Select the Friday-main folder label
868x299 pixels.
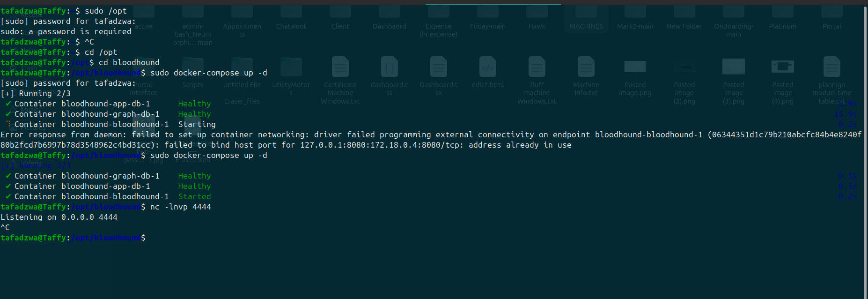pyautogui.click(x=488, y=26)
